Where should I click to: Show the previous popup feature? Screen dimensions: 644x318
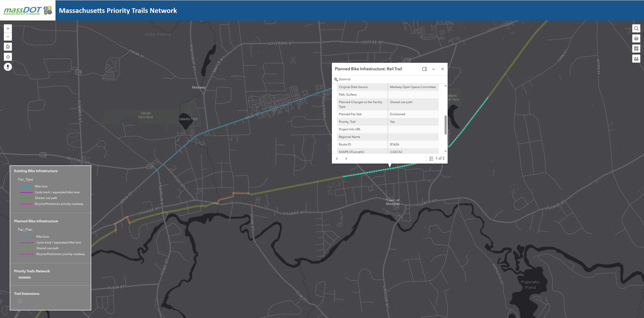coord(337,158)
